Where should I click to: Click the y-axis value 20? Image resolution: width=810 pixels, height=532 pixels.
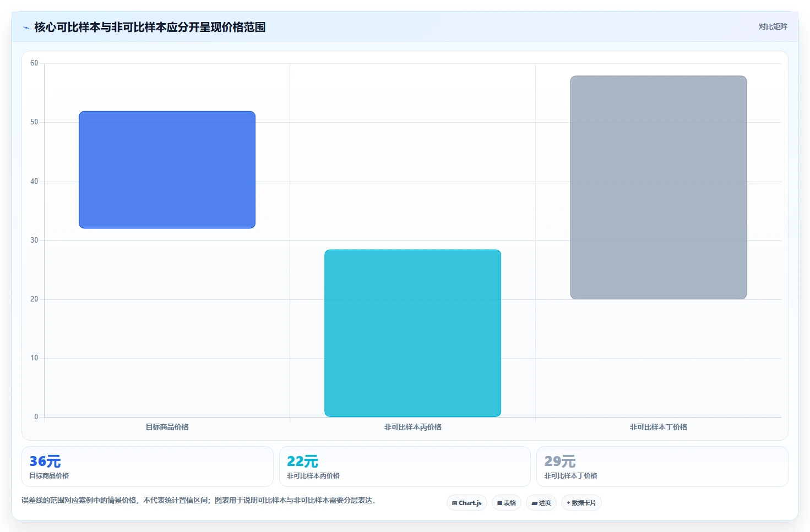(x=34, y=299)
